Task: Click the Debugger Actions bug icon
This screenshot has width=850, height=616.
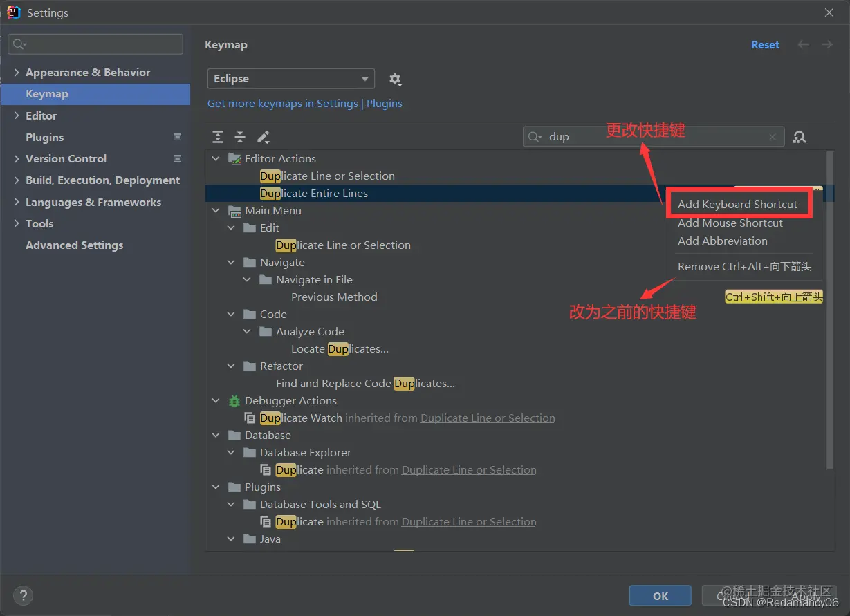Action: [234, 400]
